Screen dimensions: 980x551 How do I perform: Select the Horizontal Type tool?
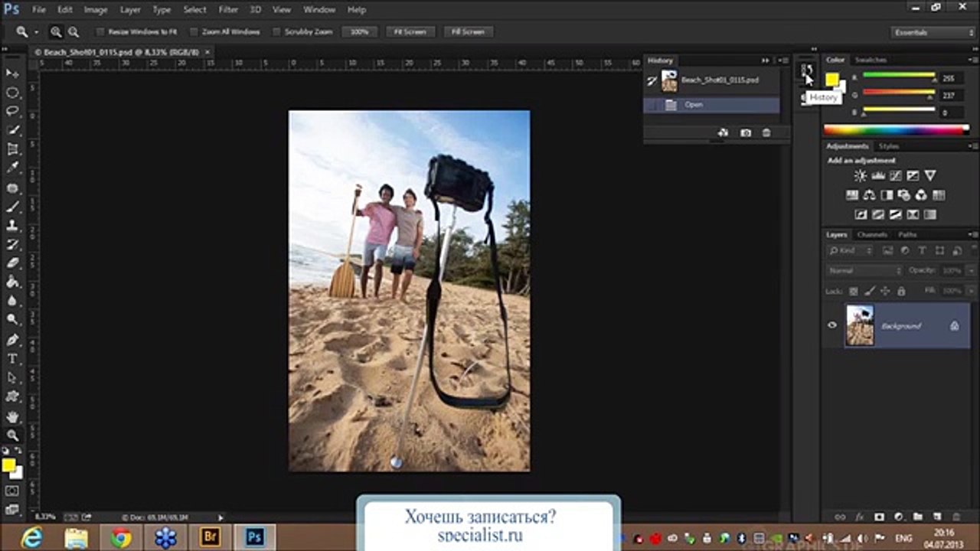coord(12,359)
